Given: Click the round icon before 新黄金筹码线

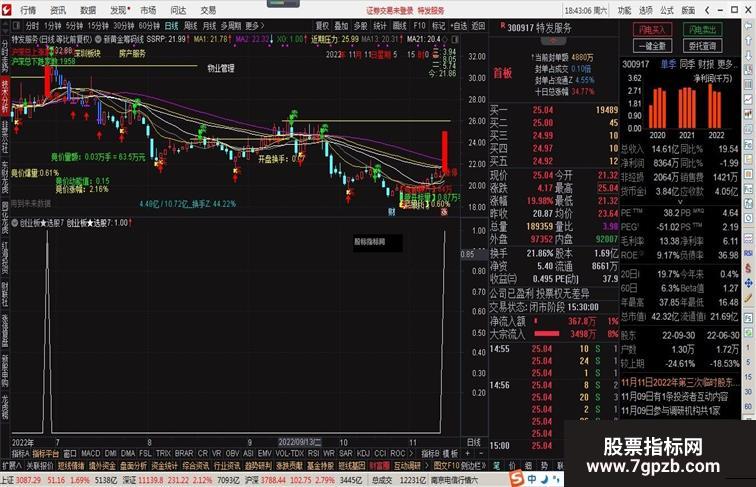Looking at the screenshot, I should click(x=98, y=39).
